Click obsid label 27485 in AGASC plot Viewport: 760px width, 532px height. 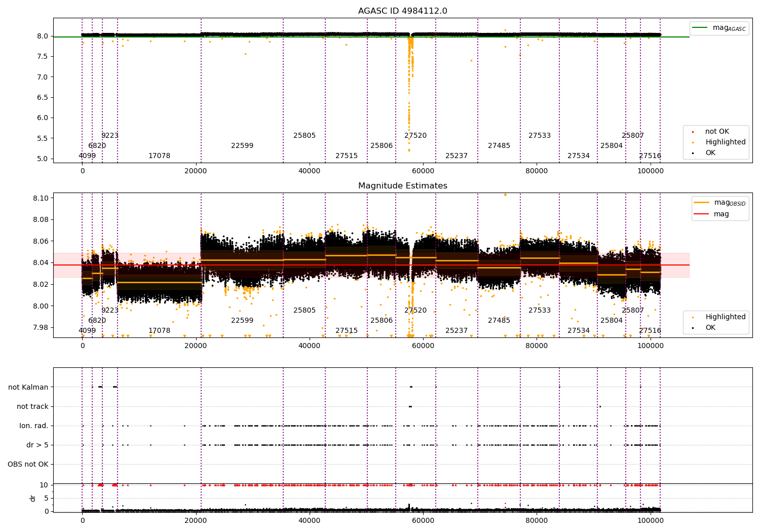click(499, 146)
